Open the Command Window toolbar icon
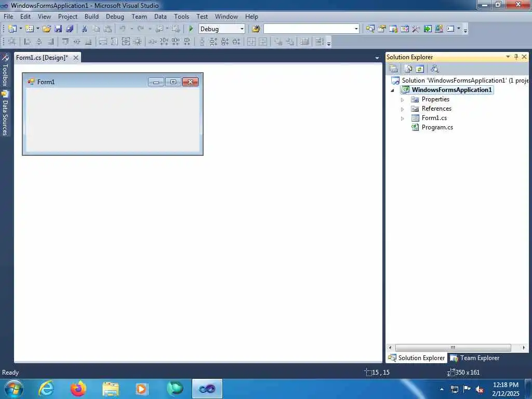 point(450,29)
